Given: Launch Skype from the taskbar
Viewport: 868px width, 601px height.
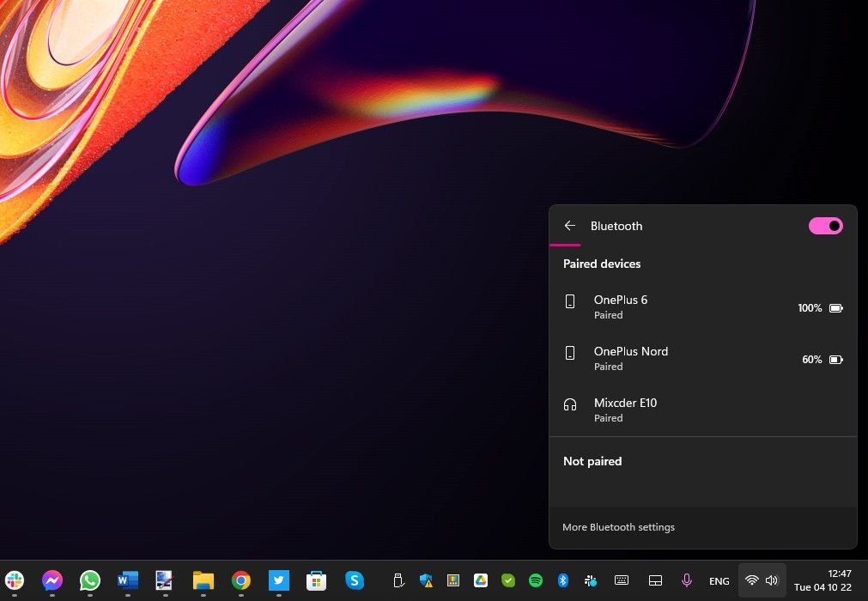Looking at the screenshot, I should 354,580.
